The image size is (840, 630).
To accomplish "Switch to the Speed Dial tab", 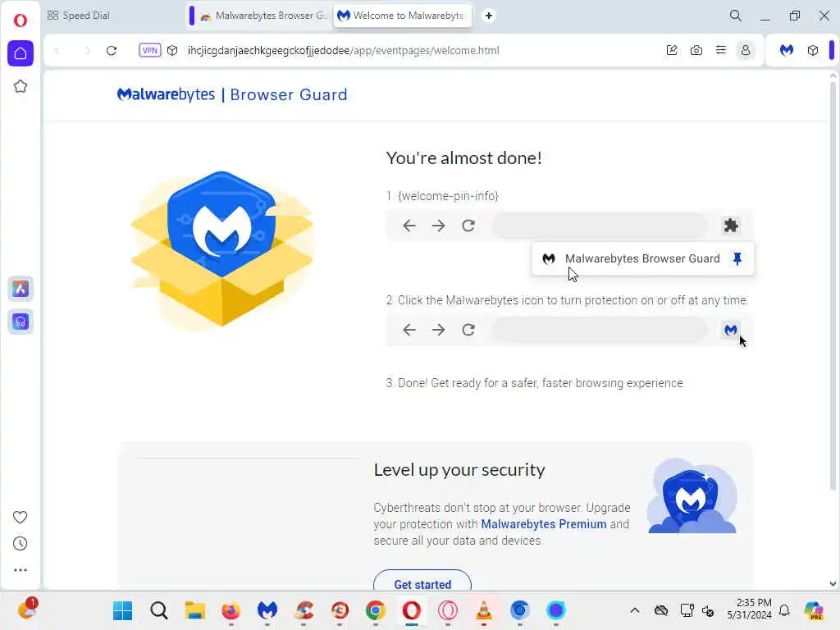I will click(78, 16).
